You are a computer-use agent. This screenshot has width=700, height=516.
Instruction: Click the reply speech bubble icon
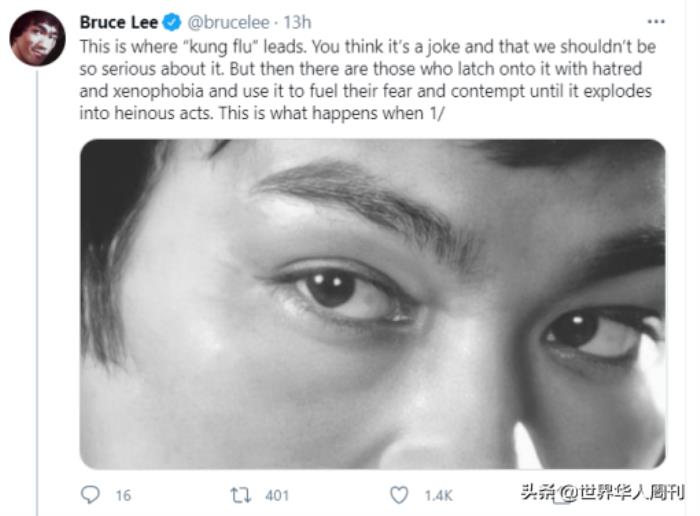(x=90, y=494)
